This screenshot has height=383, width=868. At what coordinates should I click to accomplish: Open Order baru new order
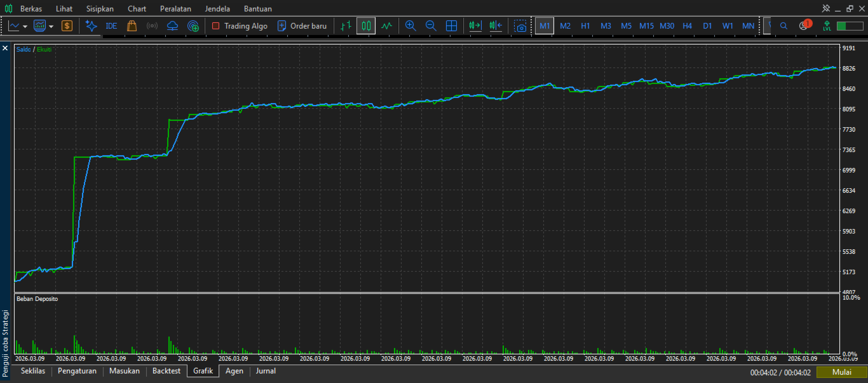(302, 26)
